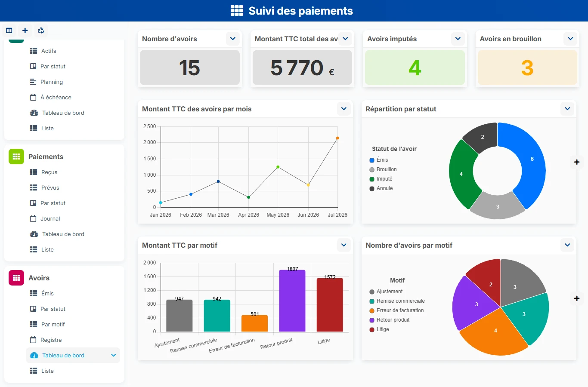Open Nombre d'avoirs widget dropdown
Screen dimensions: 588x387
[x=233, y=39]
